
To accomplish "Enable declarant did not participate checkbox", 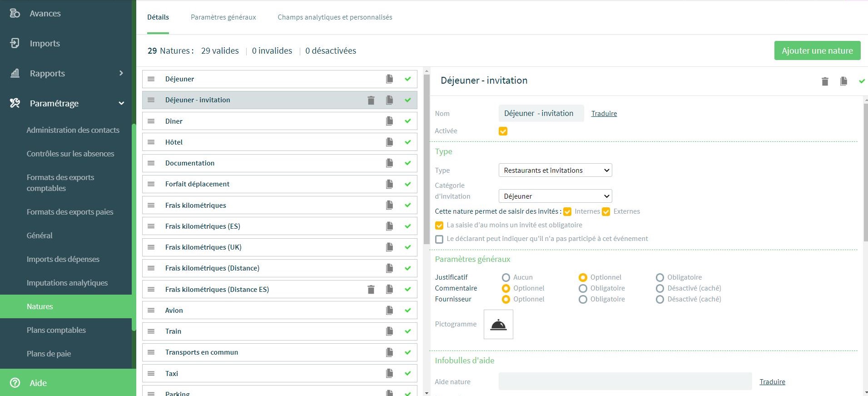I will [x=439, y=239].
